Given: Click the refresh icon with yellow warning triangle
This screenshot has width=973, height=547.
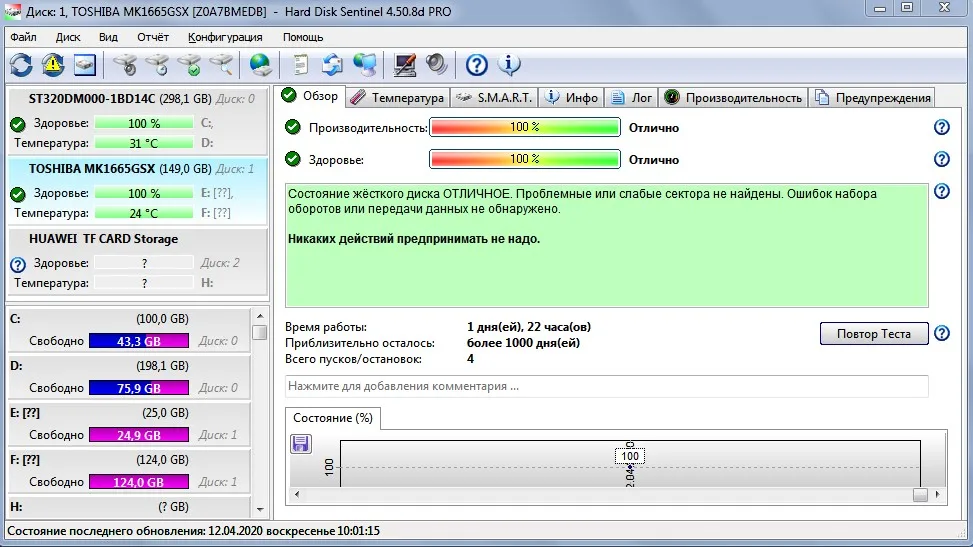Looking at the screenshot, I should tap(53, 65).
